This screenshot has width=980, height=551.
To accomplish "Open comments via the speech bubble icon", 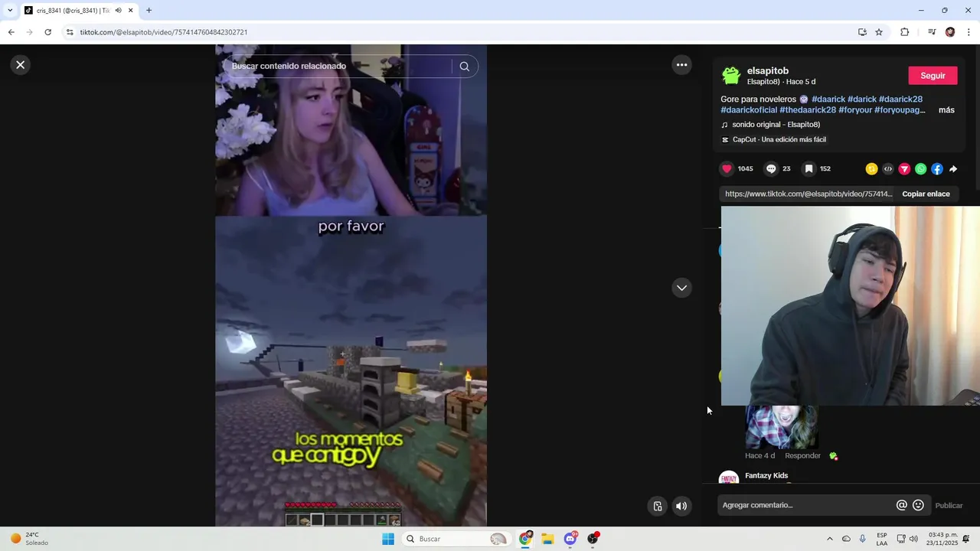I will coord(771,169).
